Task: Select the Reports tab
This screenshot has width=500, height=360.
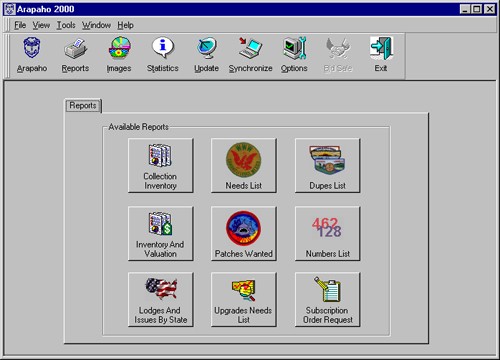Action: coord(83,106)
